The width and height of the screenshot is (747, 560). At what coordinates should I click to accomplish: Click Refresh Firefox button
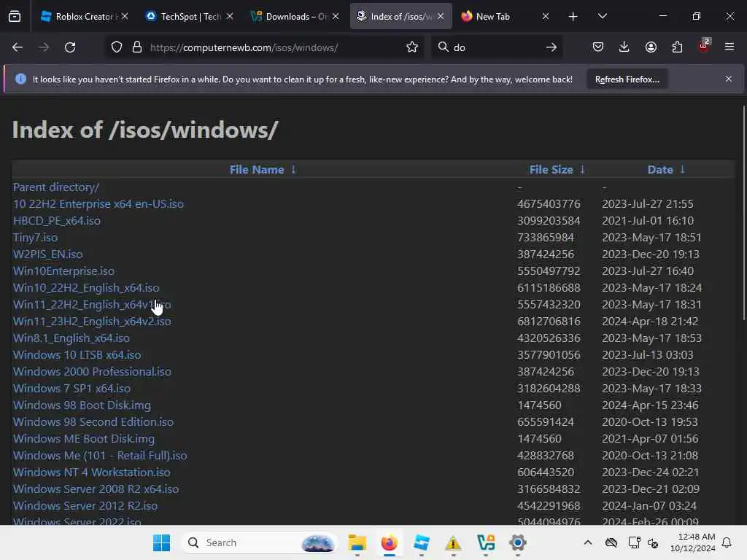coord(627,79)
